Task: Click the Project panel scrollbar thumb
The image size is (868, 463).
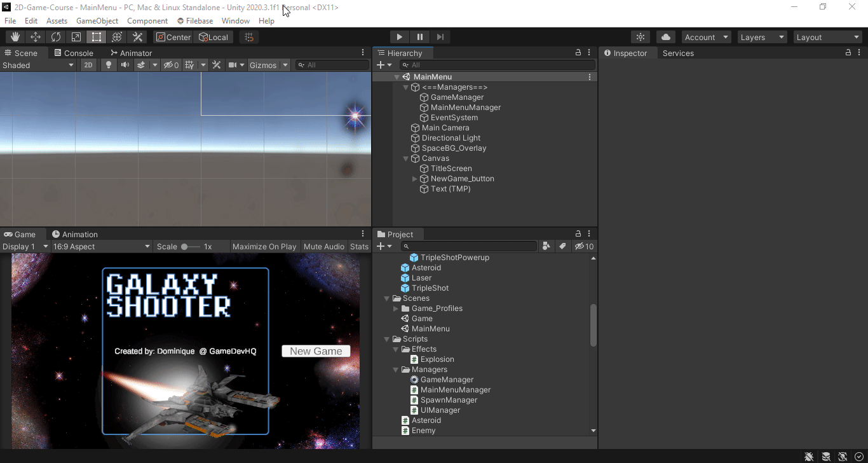Action: (593, 325)
